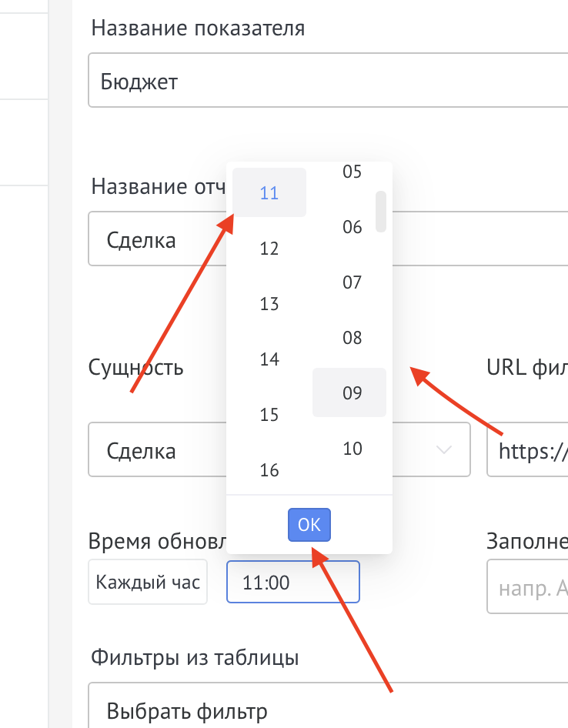Set hour to 15
Screen dimensions: 568x728
(269, 415)
